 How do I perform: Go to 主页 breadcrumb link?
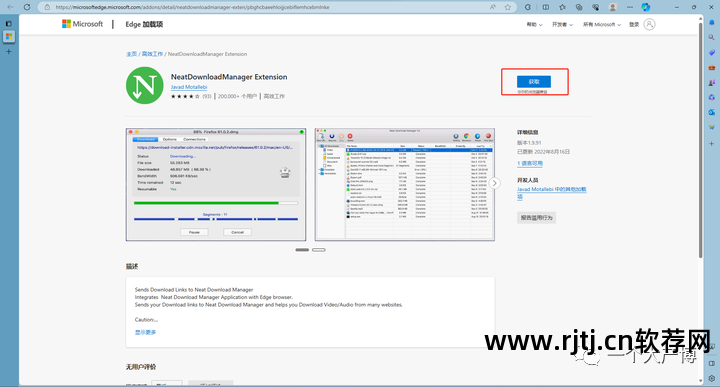click(x=131, y=54)
